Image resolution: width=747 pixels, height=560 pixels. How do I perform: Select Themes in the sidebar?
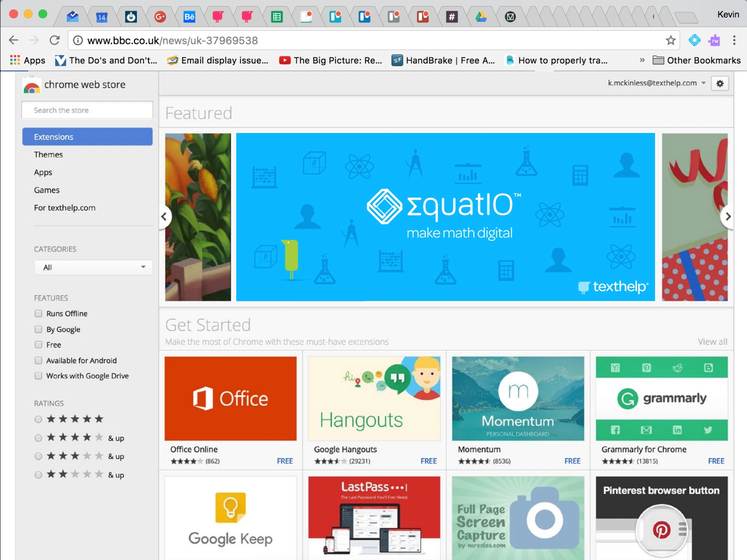click(x=48, y=154)
